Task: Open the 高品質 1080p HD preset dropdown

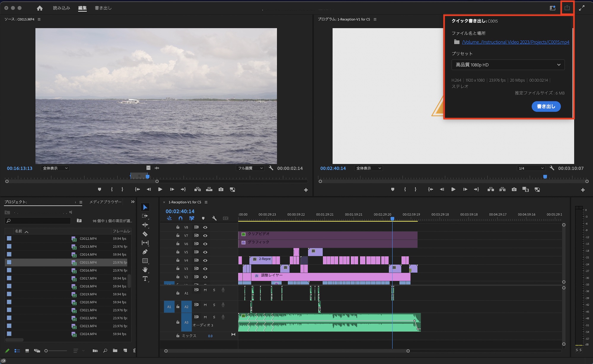Action: coord(508,65)
